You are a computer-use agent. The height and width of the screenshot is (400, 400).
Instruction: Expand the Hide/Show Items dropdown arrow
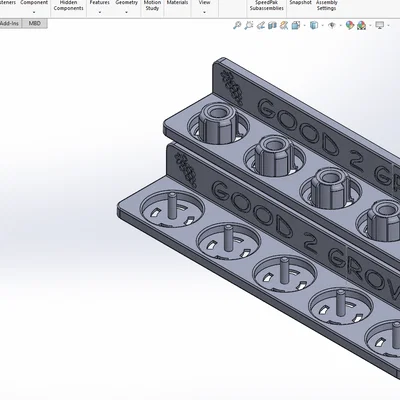[340, 25]
